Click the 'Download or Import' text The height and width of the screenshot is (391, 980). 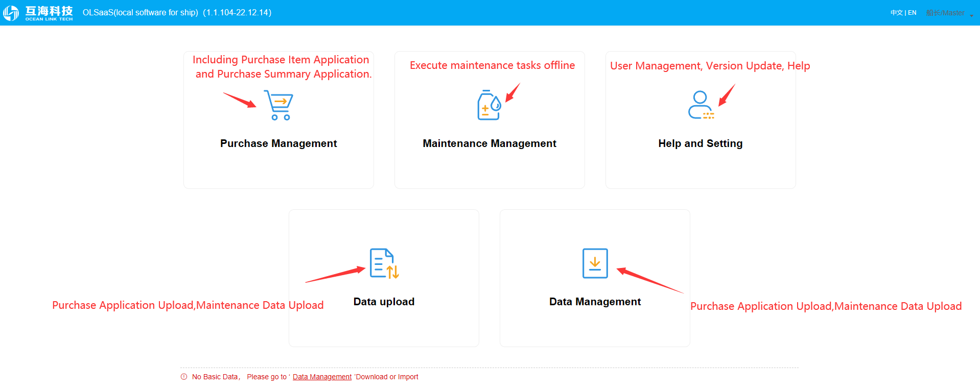tap(387, 377)
